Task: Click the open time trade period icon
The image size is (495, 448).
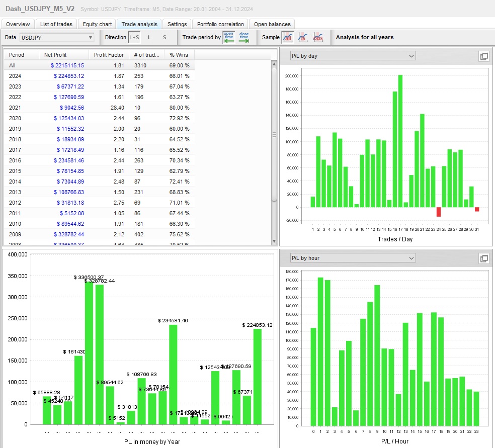Action: tap(229, 37)
